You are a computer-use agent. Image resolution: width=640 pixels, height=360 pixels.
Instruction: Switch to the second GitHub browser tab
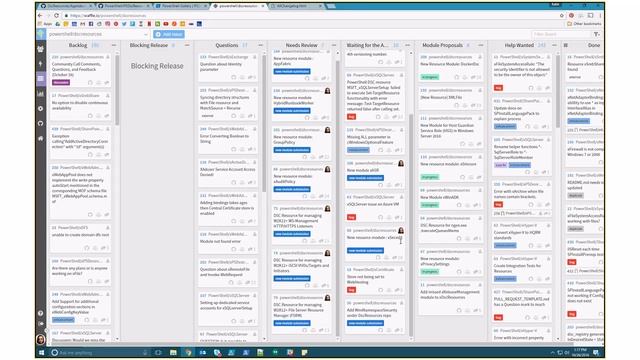coord(123,6)
